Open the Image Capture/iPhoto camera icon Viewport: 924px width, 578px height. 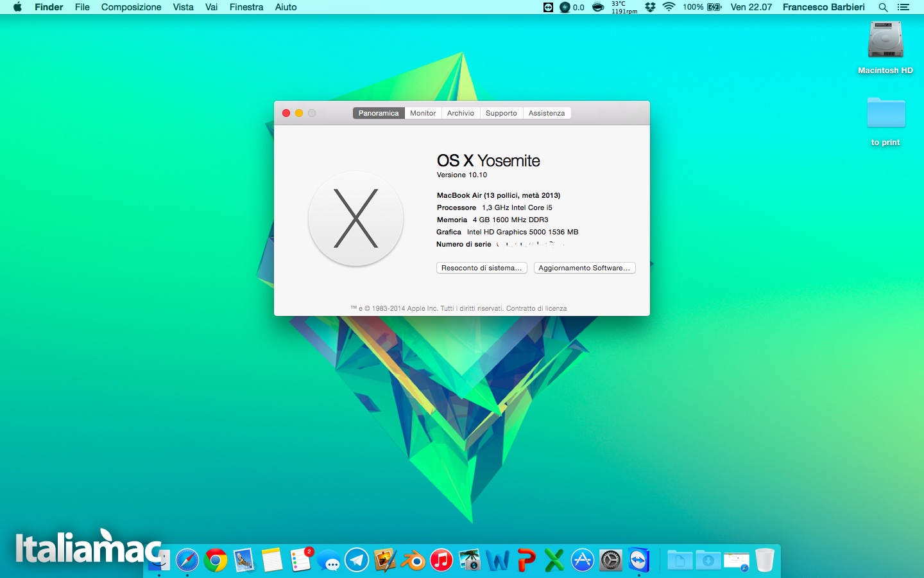pyautogui.click(x=470, y=560)
